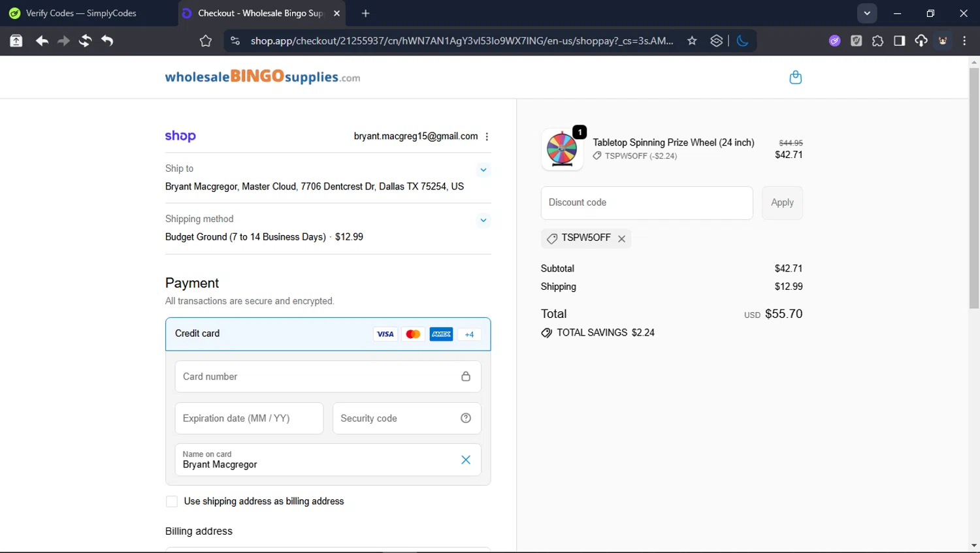Focus the Security code field
This screenshot has width=980, height=553.
(406, 419)
